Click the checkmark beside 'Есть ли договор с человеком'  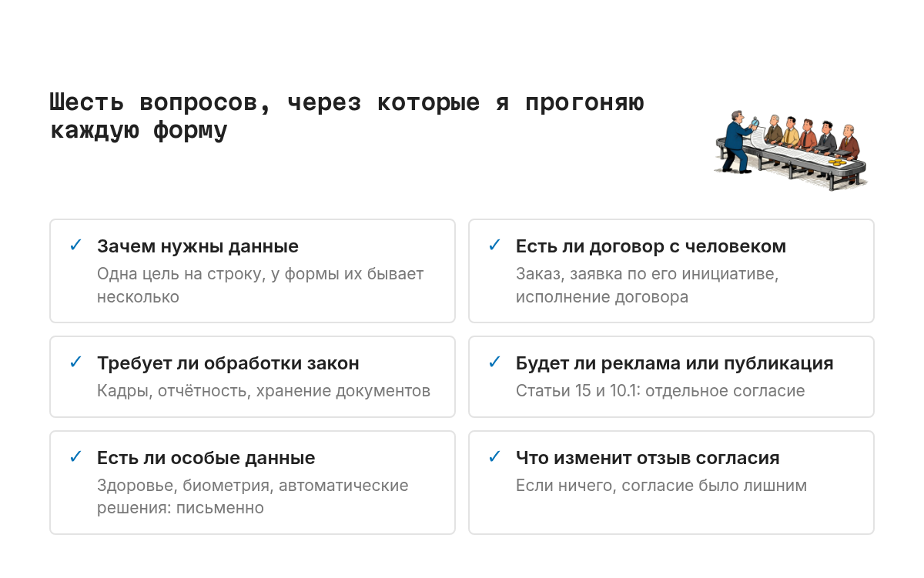[x=494, y=246]
